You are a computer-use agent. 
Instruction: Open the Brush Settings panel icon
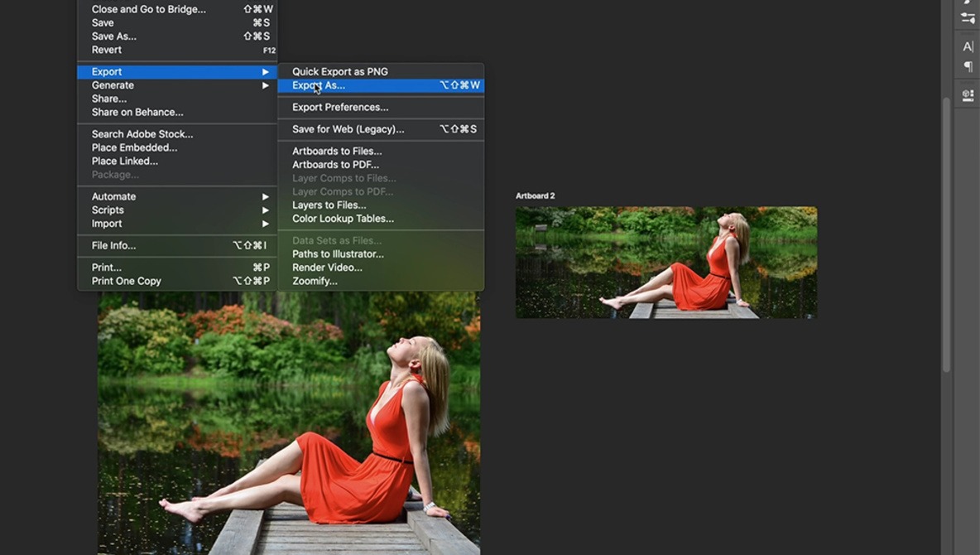click(968, 18)
